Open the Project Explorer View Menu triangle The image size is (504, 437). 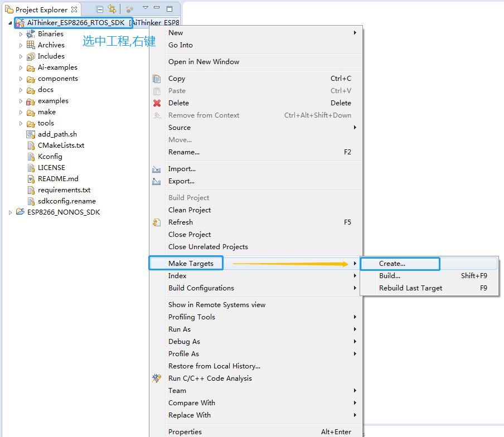tap(146, 8)
